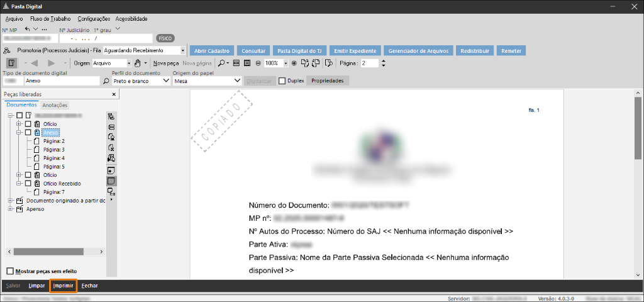This screenshot has width=644, height=302.
Task: Zoom out with the minus icon
Action: coord(258,64)
